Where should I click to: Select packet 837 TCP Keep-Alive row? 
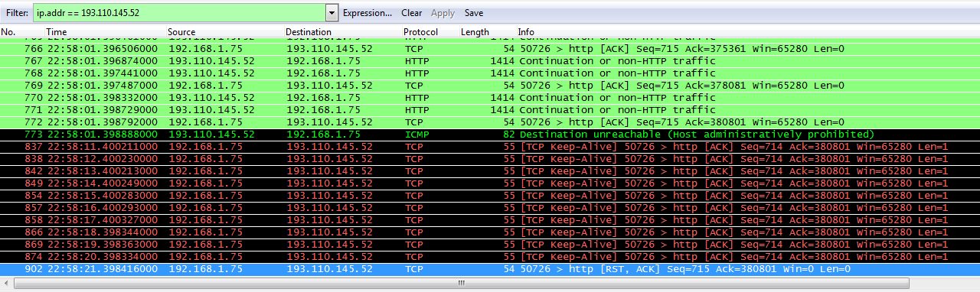coord(490,147)
